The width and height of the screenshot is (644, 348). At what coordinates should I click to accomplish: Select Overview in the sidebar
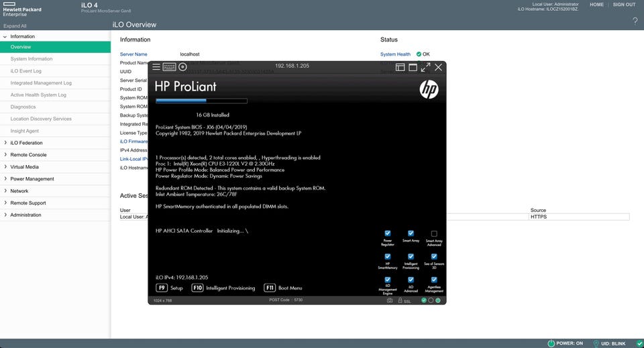click(55, 47)
